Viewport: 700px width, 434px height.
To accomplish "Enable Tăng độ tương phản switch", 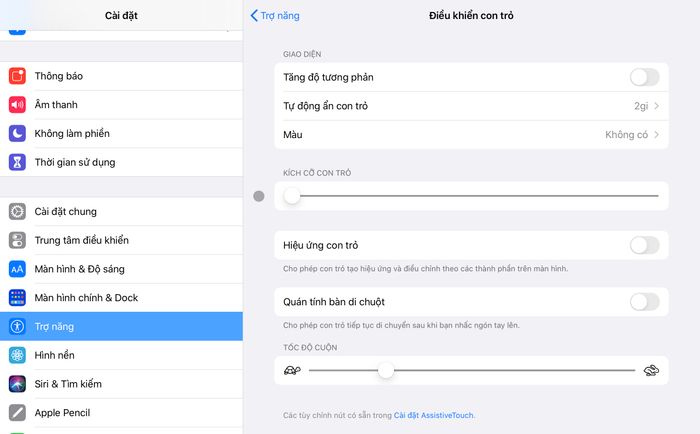I will coord(644,77).
